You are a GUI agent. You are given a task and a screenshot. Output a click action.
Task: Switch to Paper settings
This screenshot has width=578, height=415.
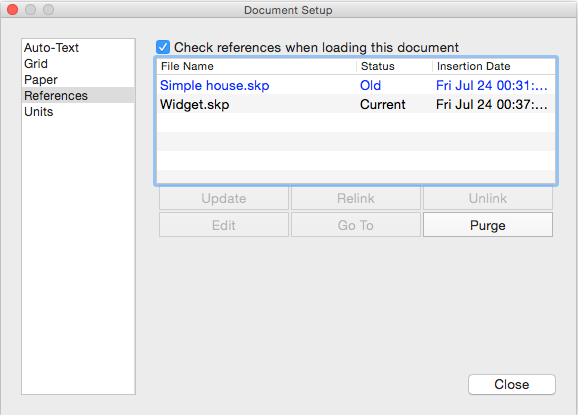click(78, 80)
